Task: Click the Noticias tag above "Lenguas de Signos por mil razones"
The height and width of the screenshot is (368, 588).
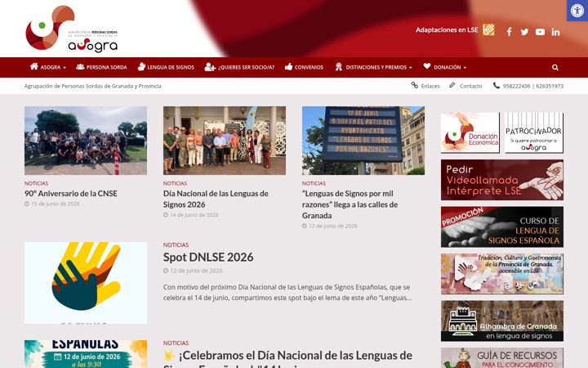Action: (x=314, y=183)
